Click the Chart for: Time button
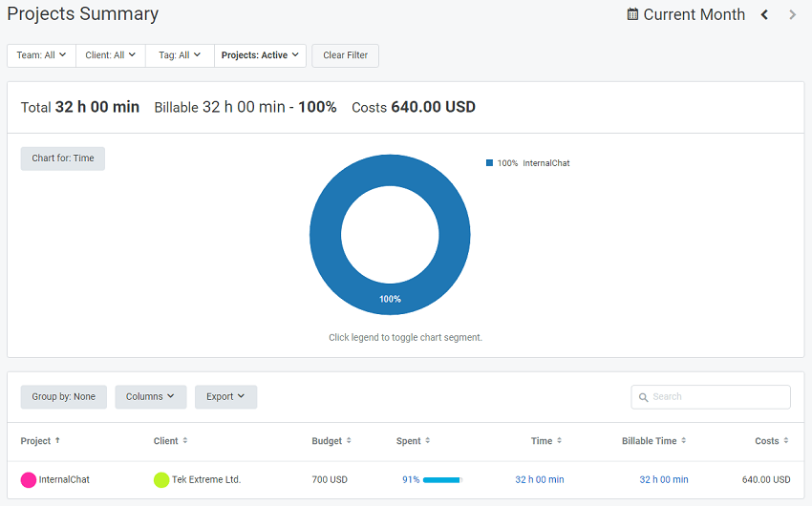 [63, 158]
